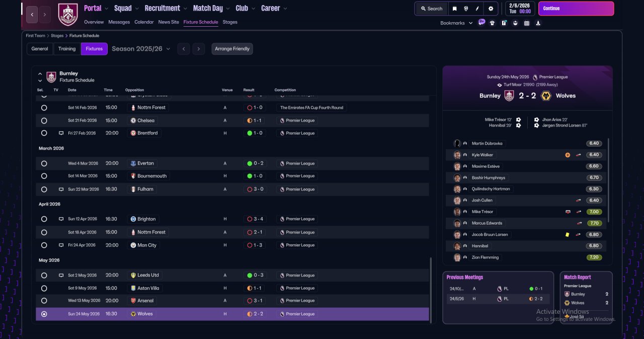Click the Wolves badge in the match header

point(546,96)
